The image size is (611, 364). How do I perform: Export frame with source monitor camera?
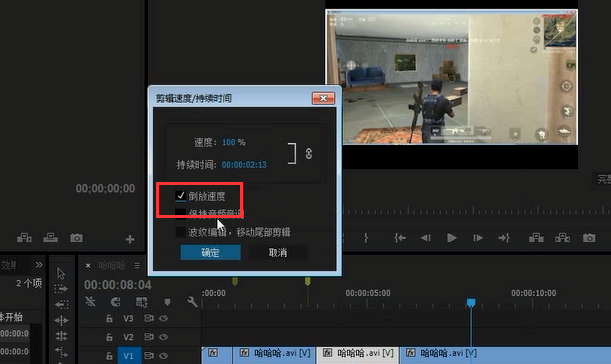tap(76, 238)
